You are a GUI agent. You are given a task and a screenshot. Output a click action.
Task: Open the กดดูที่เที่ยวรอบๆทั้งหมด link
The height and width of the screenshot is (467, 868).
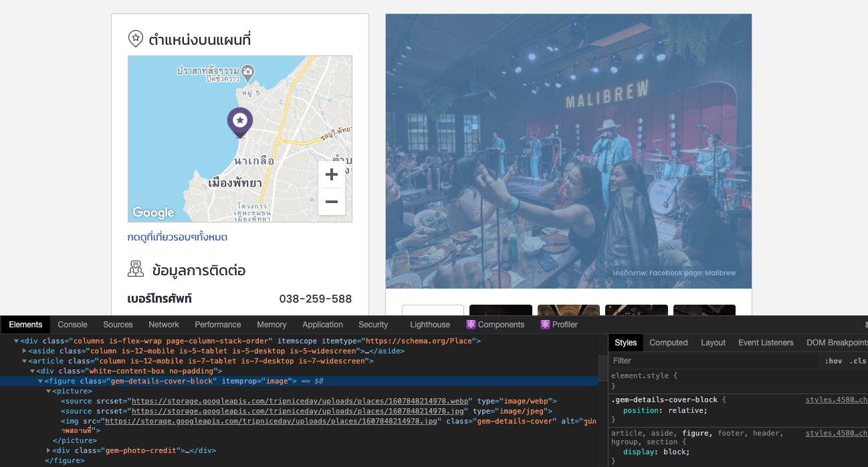pyautogui.click(x=178, y=237)
